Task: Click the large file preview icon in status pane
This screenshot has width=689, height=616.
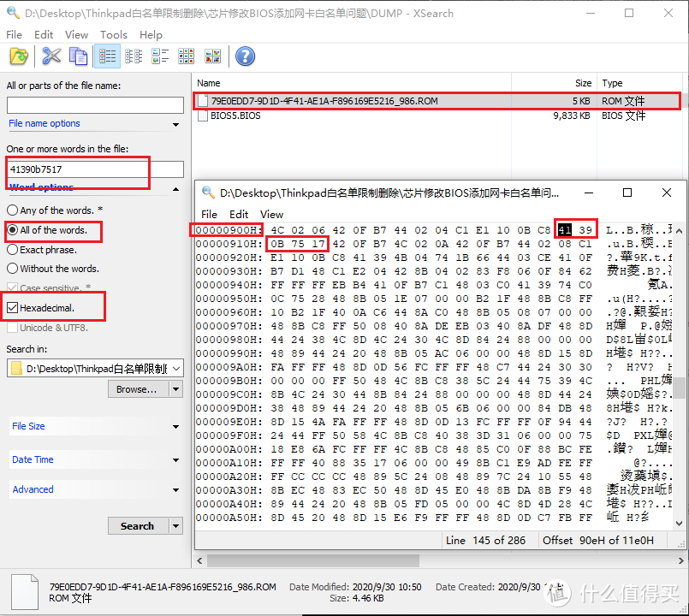Action: click(25, 592)
